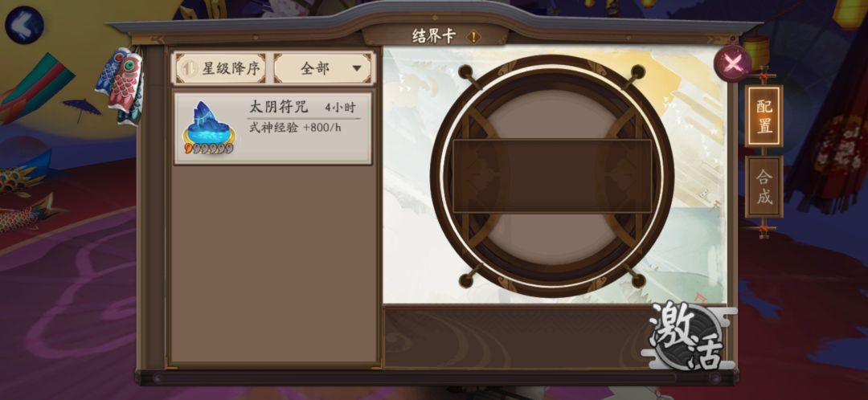Tap the empty area of the card list
This screenshot has height=400, width=868.
pyautogui.click(x=273, y=264)
